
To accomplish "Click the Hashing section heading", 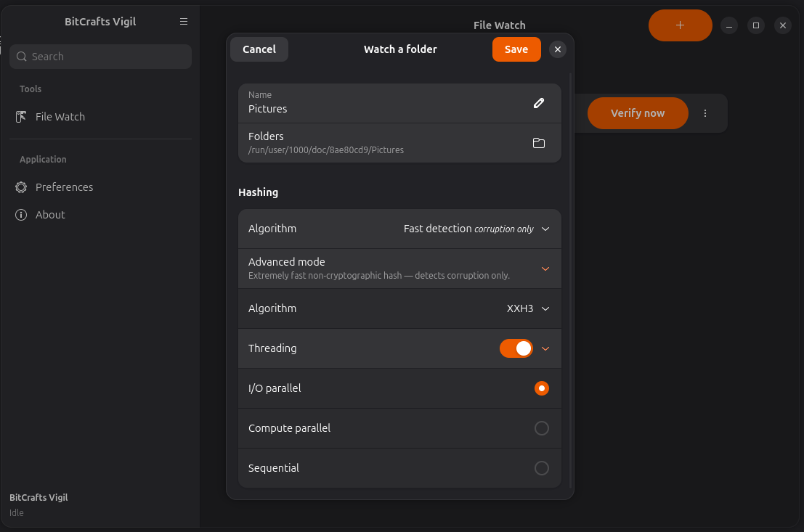I will pos(258,192).
